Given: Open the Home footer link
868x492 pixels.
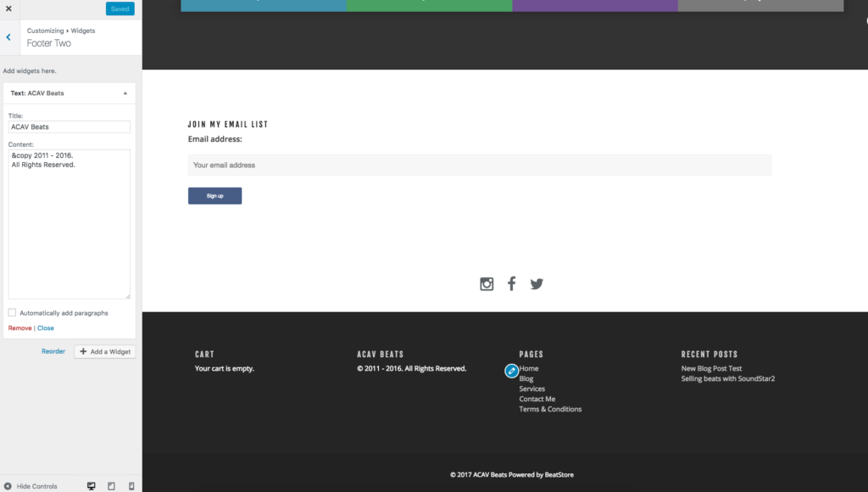Looking at the screenshot, I should tap(529, 368).
